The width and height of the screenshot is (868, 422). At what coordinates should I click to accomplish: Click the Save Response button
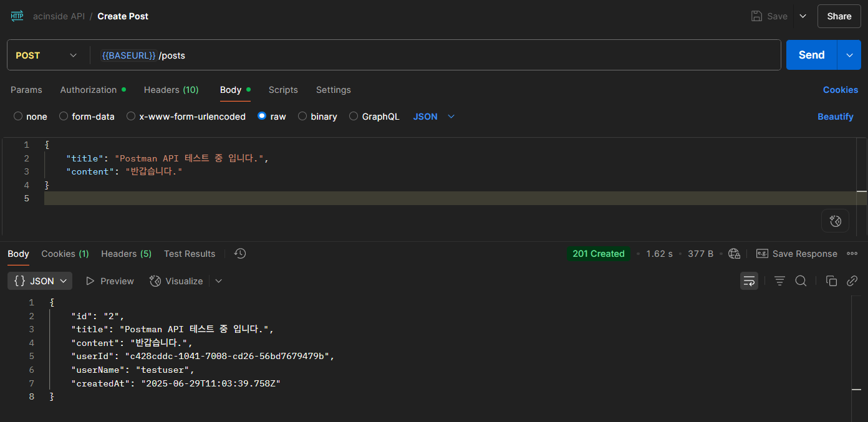point(796,254)
